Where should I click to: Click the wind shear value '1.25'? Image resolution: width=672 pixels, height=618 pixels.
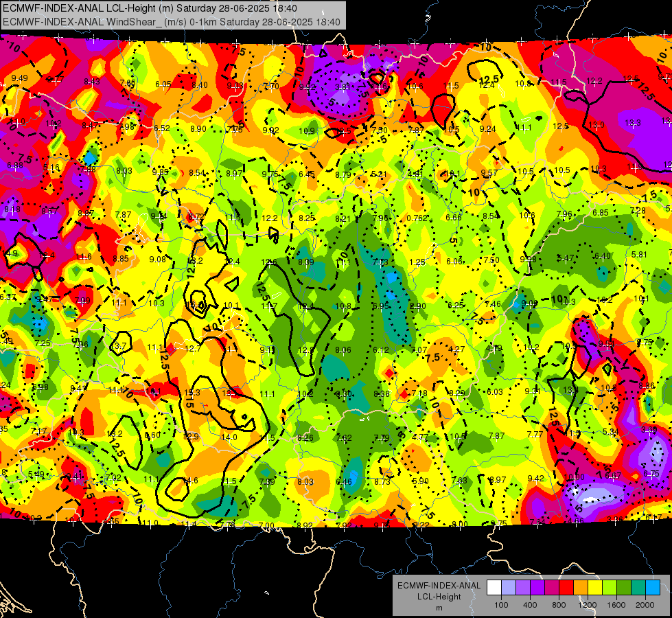pos(417,262)
